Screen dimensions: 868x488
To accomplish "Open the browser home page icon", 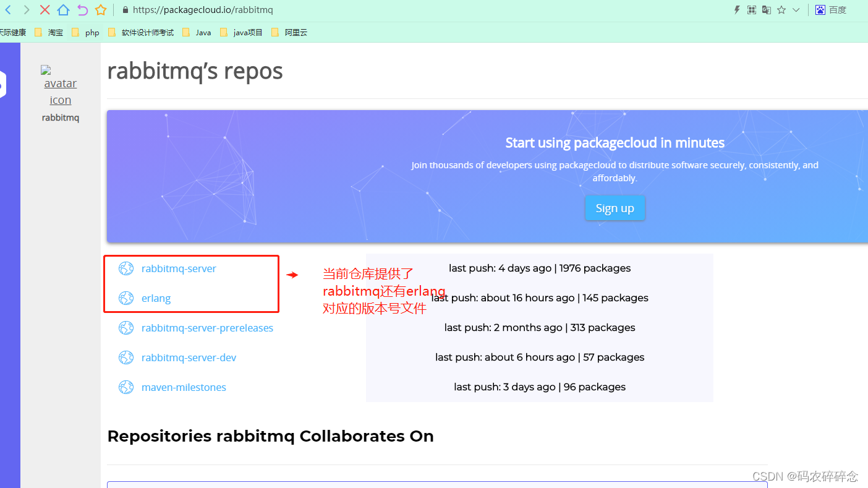I will pos(63,10).
